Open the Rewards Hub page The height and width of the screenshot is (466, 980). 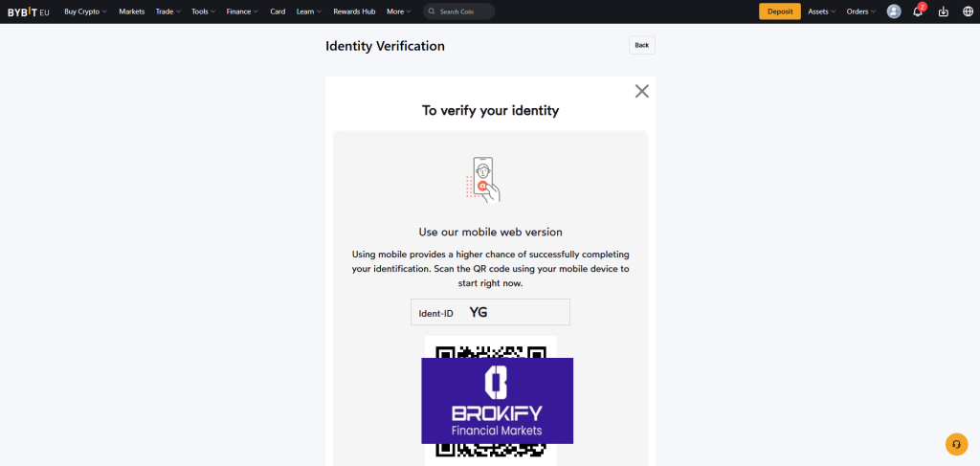coord(354,11)
